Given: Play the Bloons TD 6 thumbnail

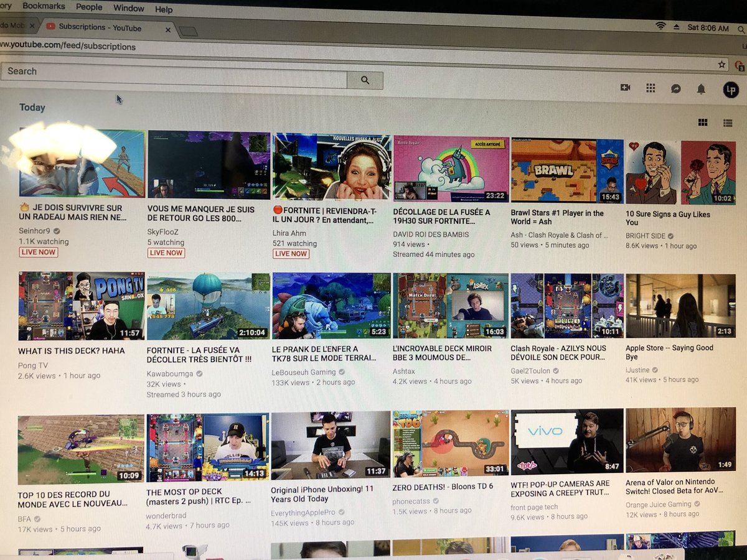Looking at the screenshot, I should (450, 444).
